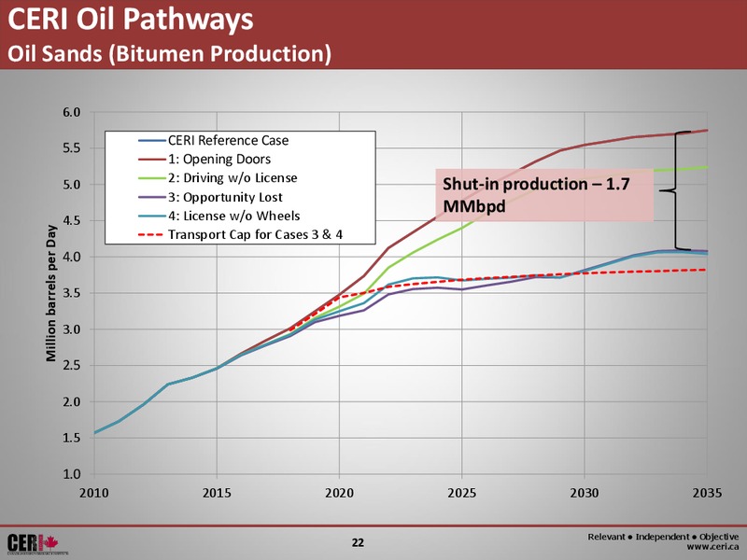Click the y-axis value 2.0
747x560 pixels.
pyautogui.click(x=72, y=402)
